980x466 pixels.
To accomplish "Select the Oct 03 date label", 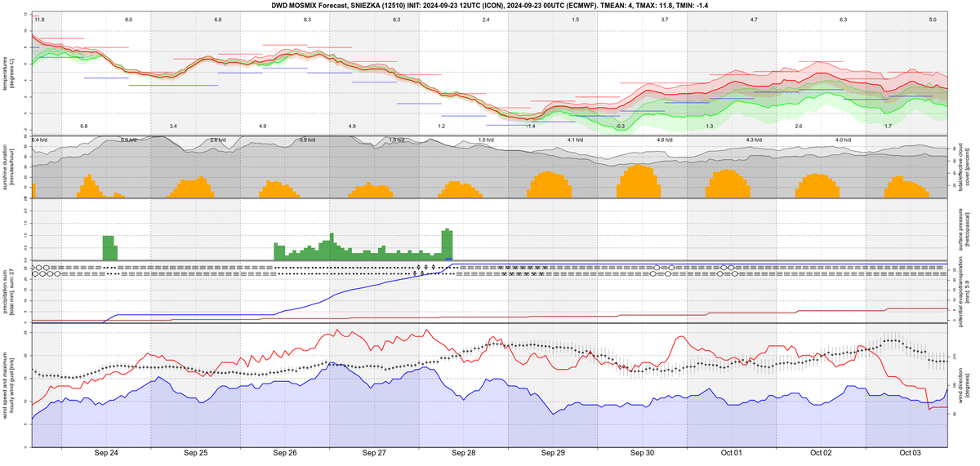I will pos(910,452).
